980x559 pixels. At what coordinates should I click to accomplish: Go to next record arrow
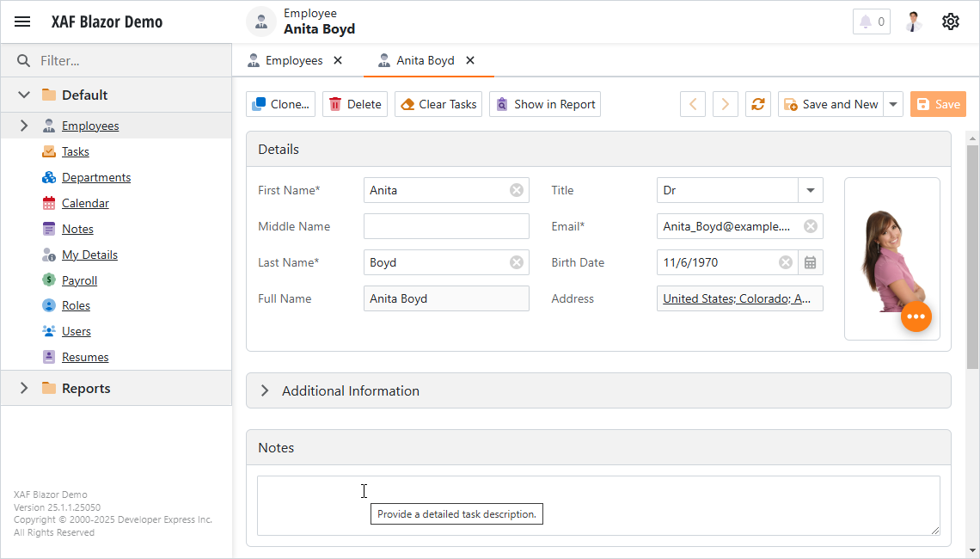click(x=726, y=104)
